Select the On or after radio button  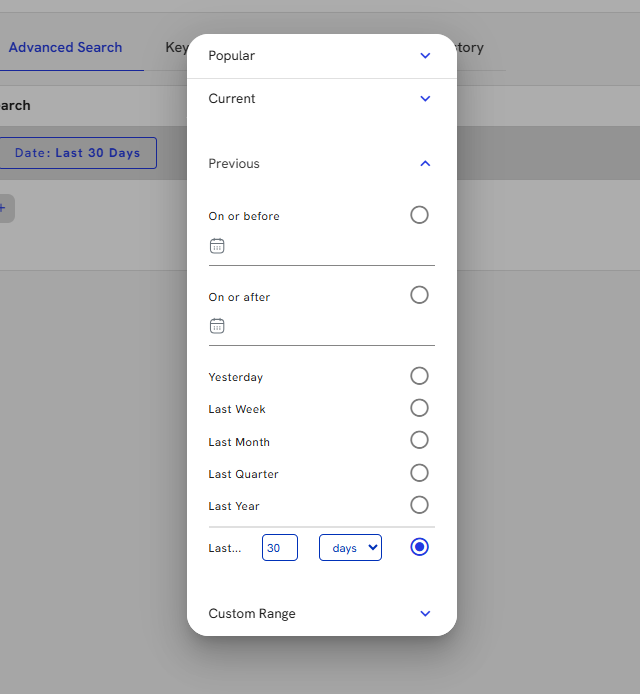[x=419, y=295]
